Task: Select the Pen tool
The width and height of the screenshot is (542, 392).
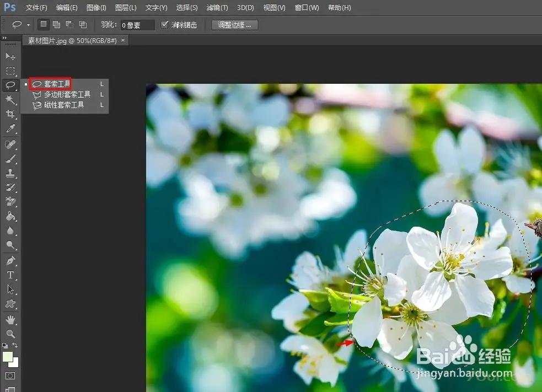Action: coord(10,260)
